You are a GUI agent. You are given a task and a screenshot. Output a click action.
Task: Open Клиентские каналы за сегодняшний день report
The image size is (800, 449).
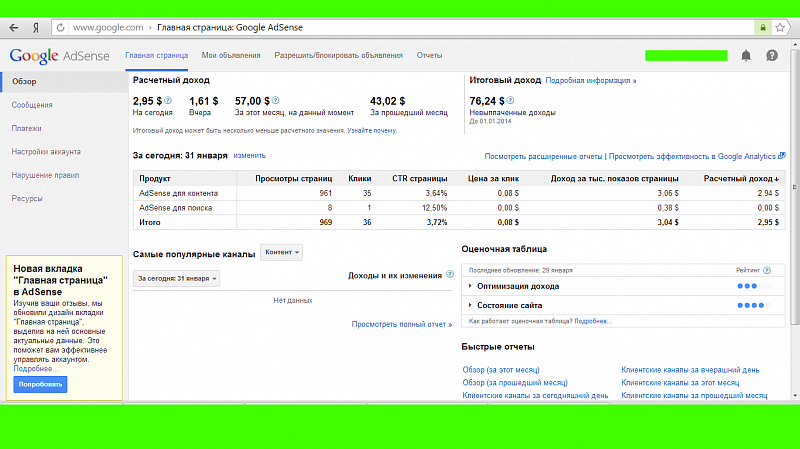tap(535, 395)
